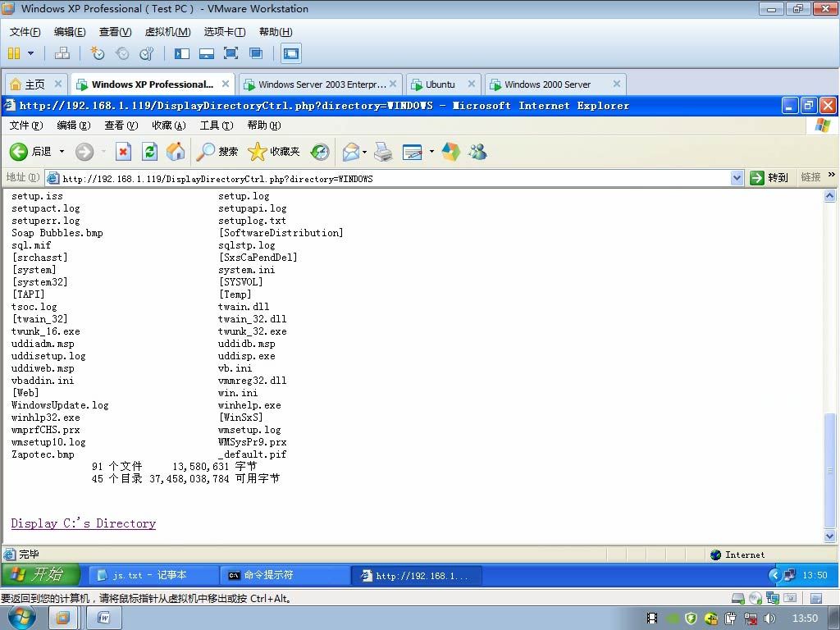Click the Display C:'s Directory link
Viewport: 840px width, 630px height.
pyautogui.click(x=84, y=523)
